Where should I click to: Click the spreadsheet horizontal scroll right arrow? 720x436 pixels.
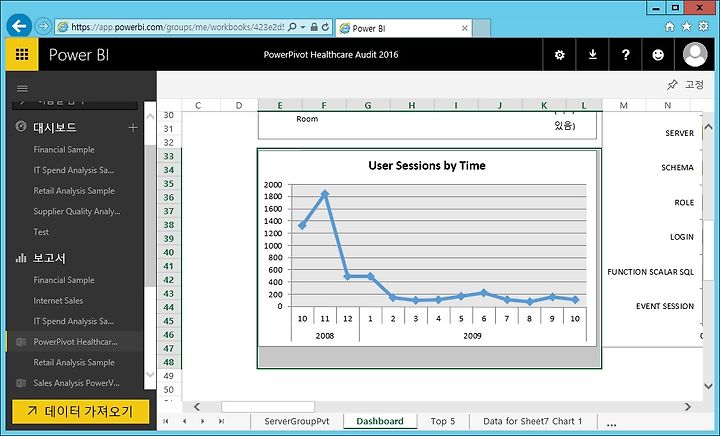pyautogui.click(x=687, y=407)
